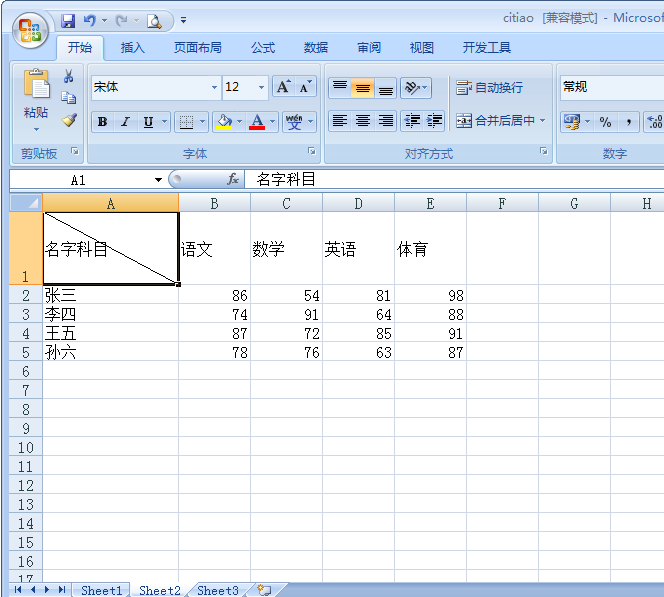Expand the font color dropdown arrow
Image resolution: width=664 pixels, height=597 pixels.
pyautogui.click(x=272, y=122)
